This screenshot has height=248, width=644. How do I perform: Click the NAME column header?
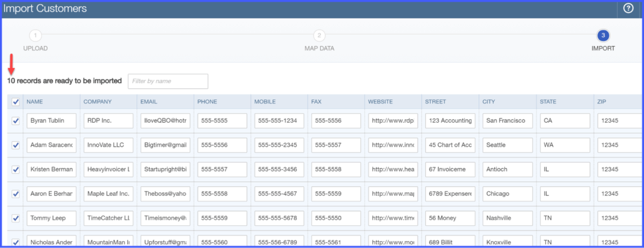coord(35,101)
